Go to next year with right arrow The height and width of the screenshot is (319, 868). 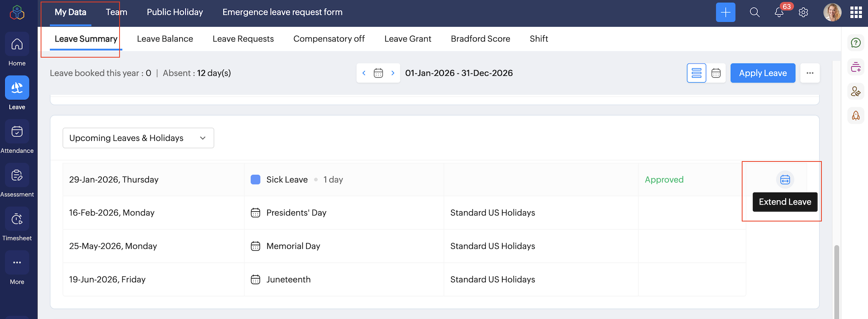click(393, 73)
